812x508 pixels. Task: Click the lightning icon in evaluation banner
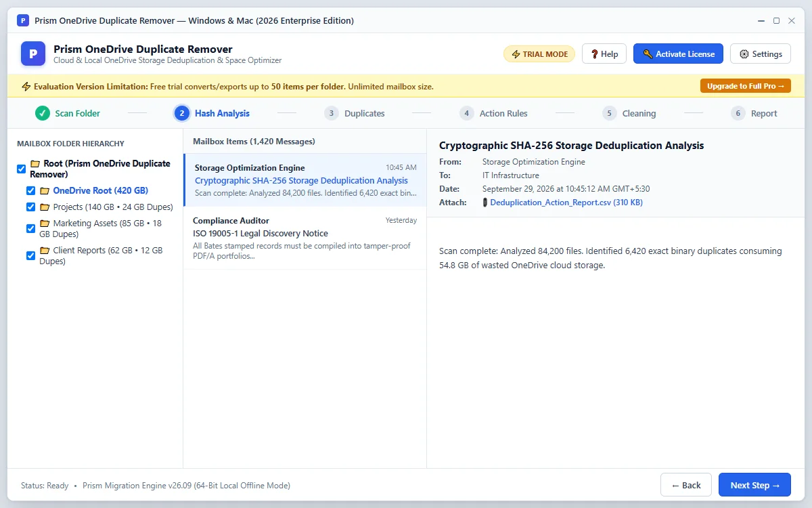click(x=26, y=87)
